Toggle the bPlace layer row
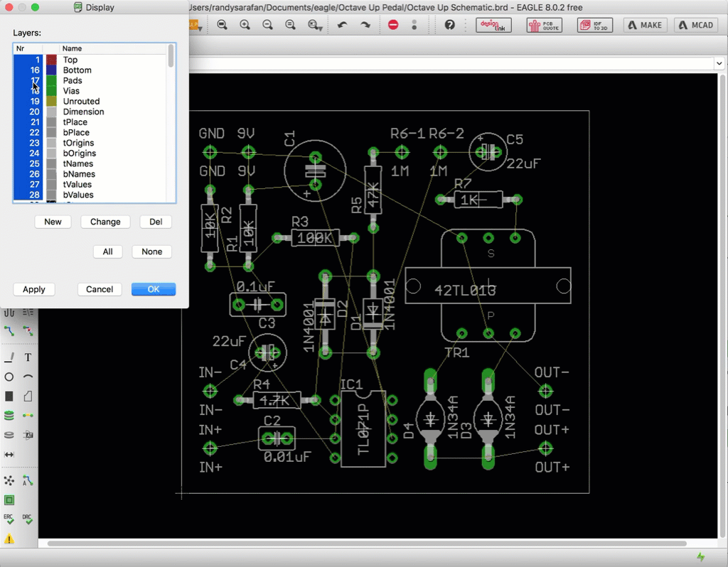 point(90,132)
